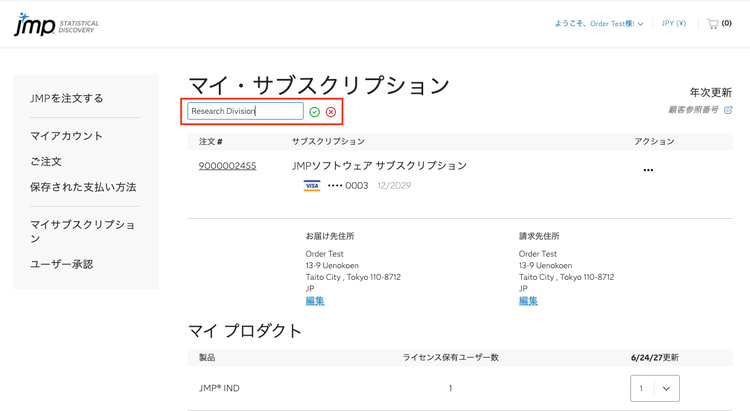The image size is (750, 411).
Task: Select マイサブスクリプション in sidebar
Action: point(83,232)
